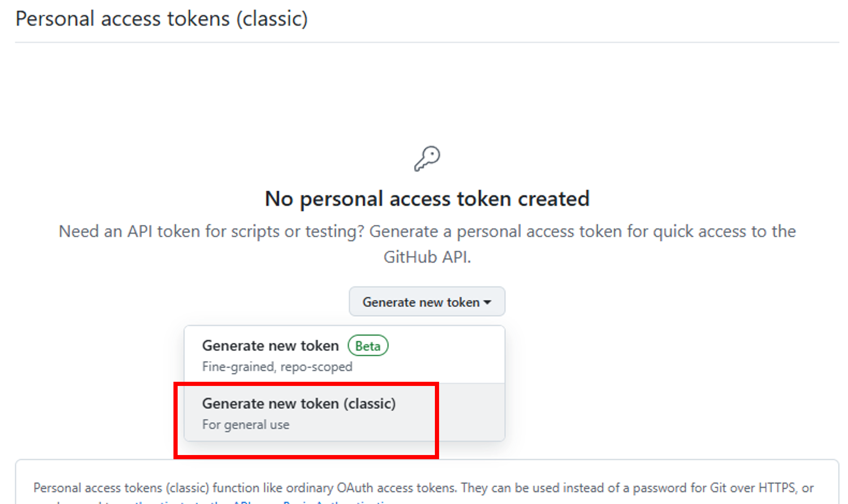The width and height of the screenshot is (848, 504).
Task: Click the 'For general use' subtitle
Action: (x=246, y=424)
